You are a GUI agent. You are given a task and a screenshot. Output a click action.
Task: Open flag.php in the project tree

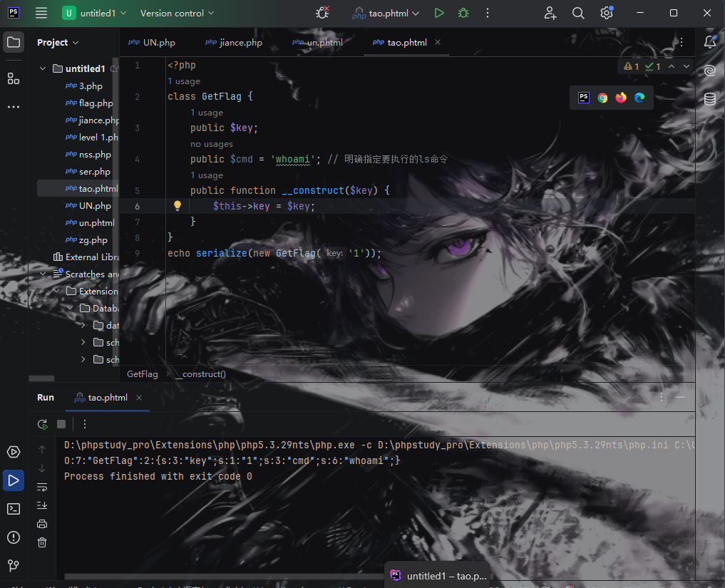96,103
